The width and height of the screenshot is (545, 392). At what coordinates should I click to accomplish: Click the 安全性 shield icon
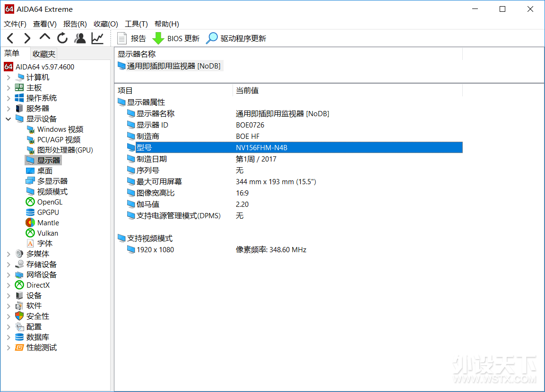pos(19,316)
